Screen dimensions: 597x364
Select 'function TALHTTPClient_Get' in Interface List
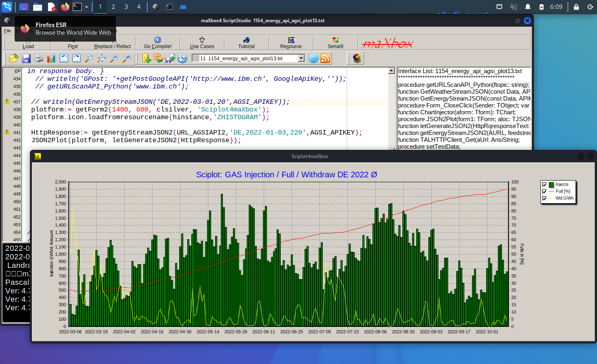[x=459, y=140]
